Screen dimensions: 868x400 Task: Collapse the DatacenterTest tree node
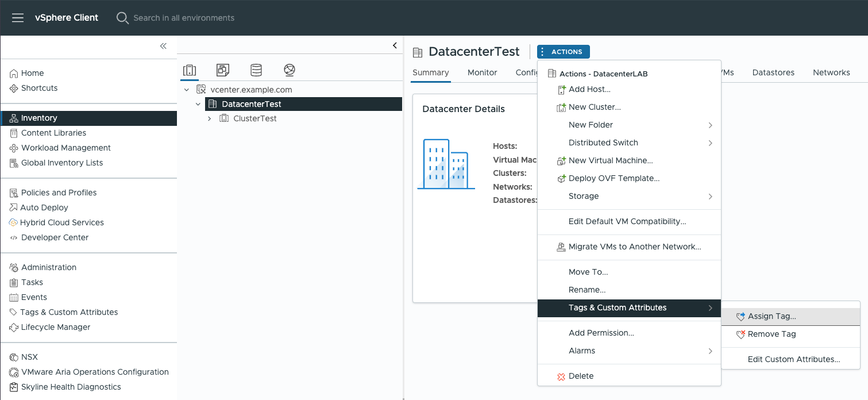click(x=198, y=104)
